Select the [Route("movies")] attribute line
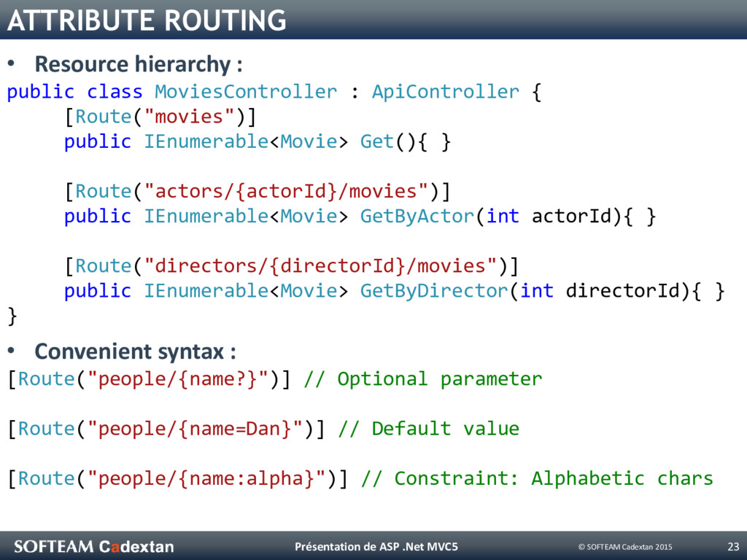 (160, 117)
